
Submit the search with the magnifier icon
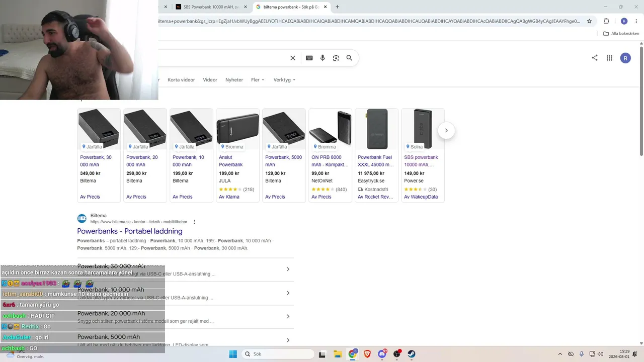349,58
